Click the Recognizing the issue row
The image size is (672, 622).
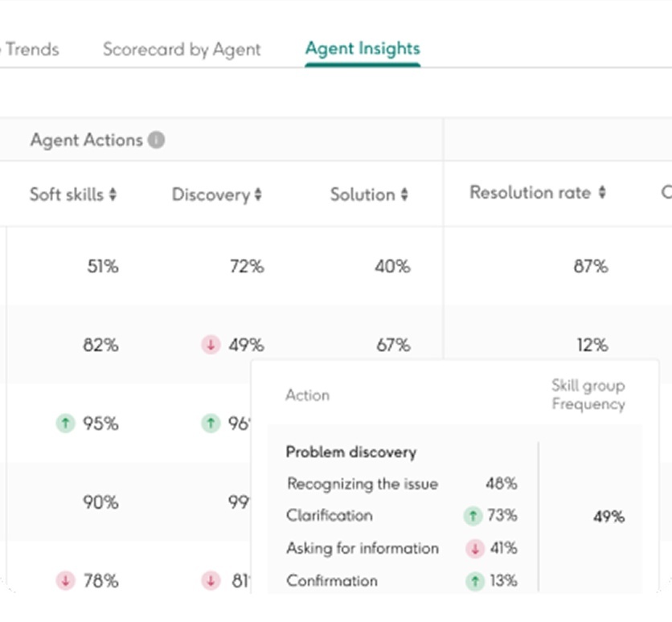(x=363, y=483)
